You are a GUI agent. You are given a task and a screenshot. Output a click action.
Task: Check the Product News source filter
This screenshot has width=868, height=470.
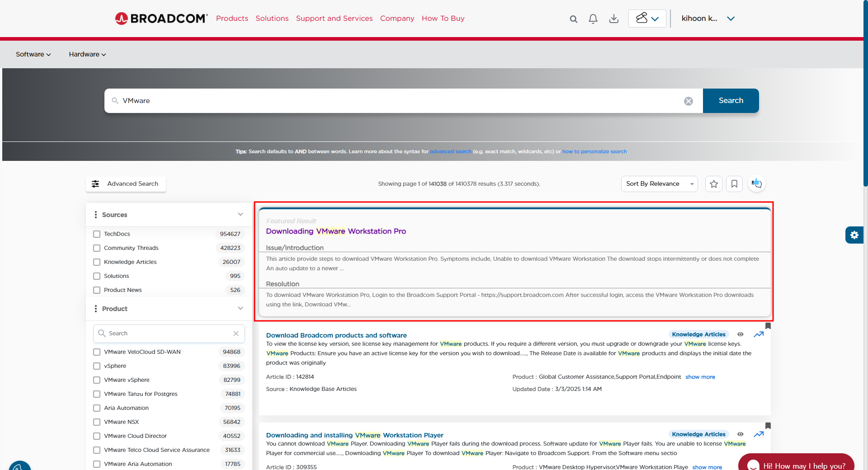click(97, 290)
